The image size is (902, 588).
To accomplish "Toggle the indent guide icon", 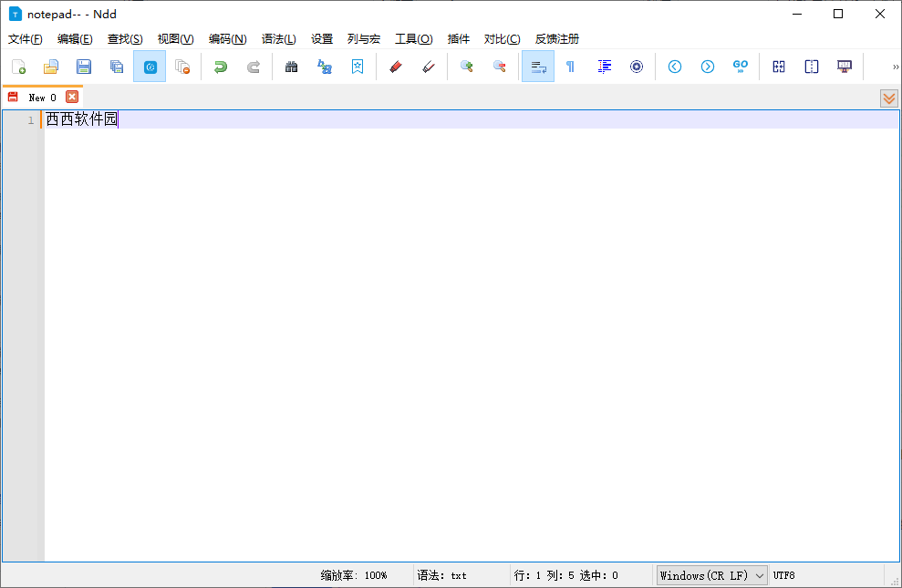I will click(x=604, y=67).
